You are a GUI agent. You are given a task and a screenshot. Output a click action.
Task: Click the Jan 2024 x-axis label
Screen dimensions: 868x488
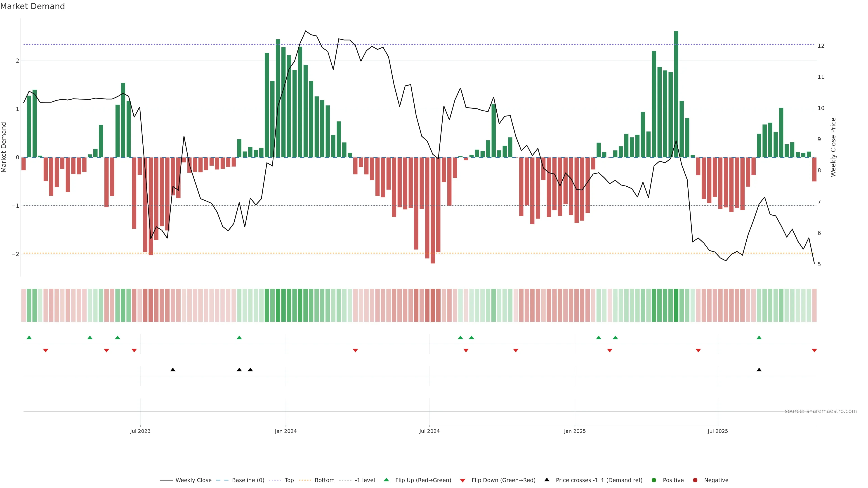(x=285, y=431)
